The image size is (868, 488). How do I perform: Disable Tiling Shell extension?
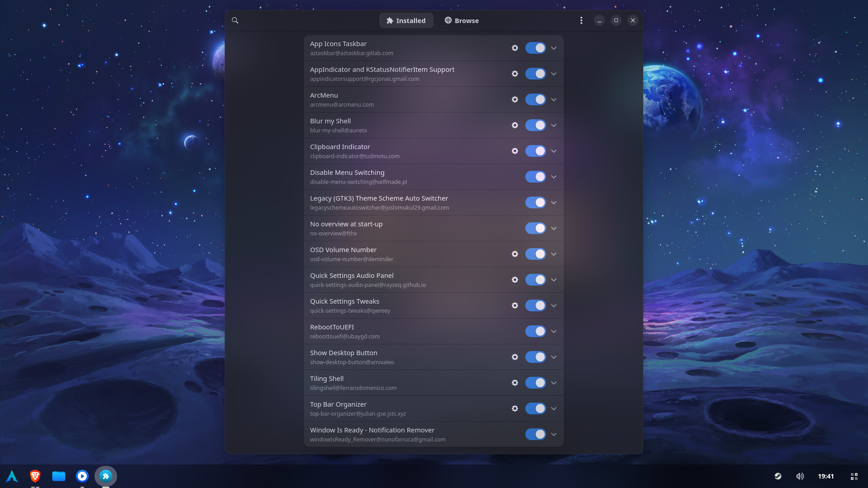(x=536, y=383)
